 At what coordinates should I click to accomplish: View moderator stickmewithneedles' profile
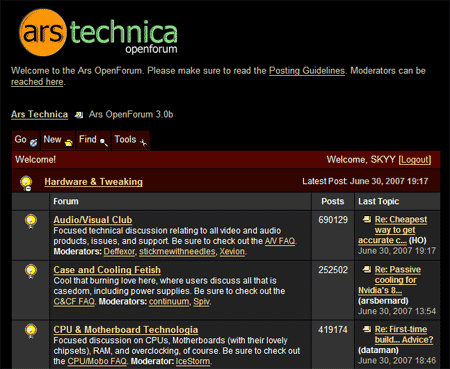[x=177, y=251]
